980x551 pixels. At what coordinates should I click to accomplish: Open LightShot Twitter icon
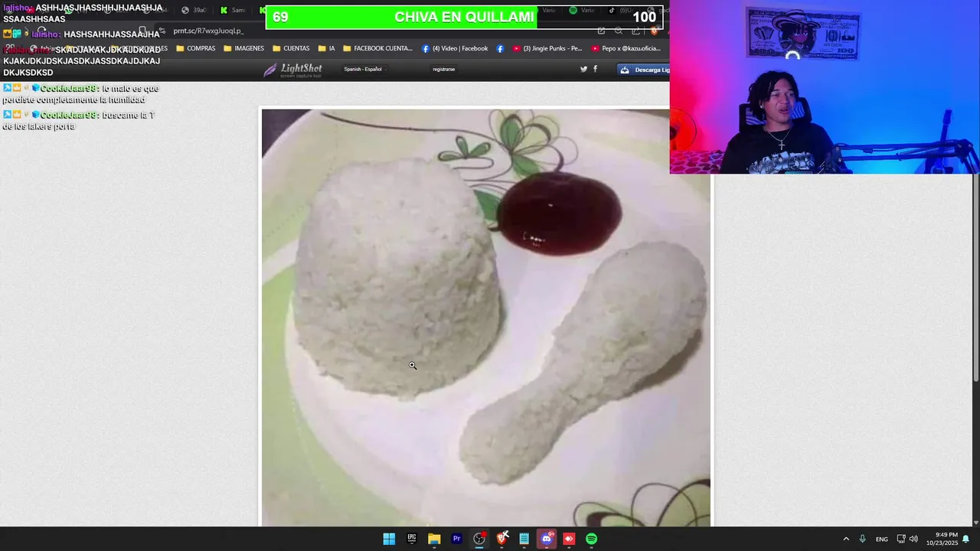[x=583, y=69]
